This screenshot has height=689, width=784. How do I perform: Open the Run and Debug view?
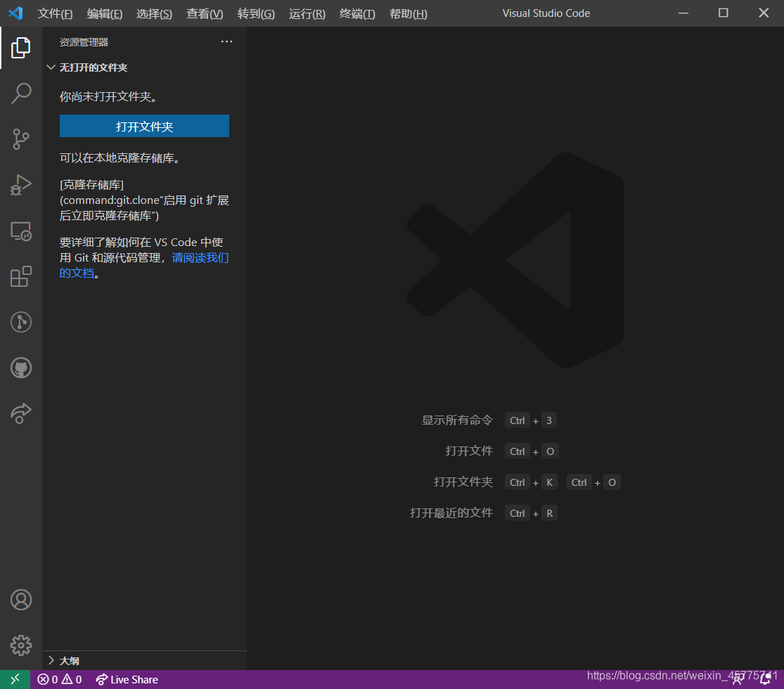click(21, 185)
